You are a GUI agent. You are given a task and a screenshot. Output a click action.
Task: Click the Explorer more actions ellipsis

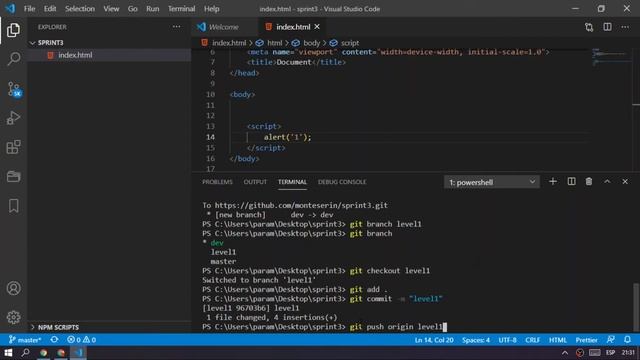pos(176,27)
